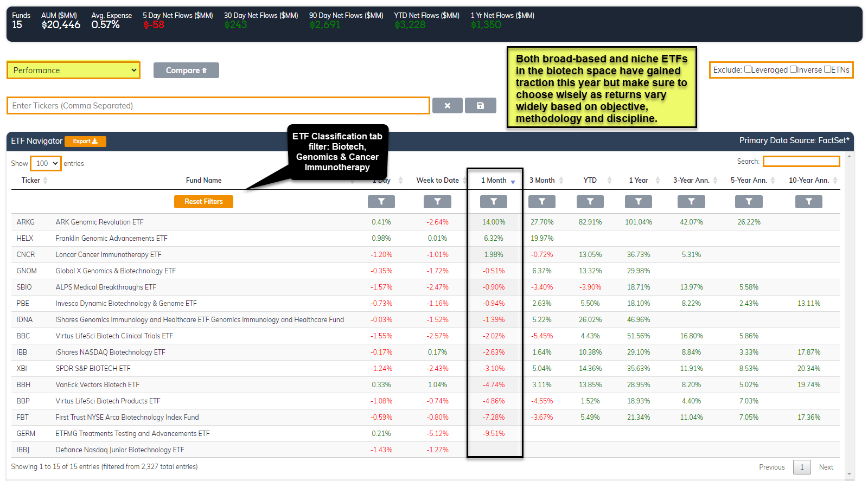Sort by 1 Month column arrow
This screenshot has height=481, width=868.
click(513, 182)
